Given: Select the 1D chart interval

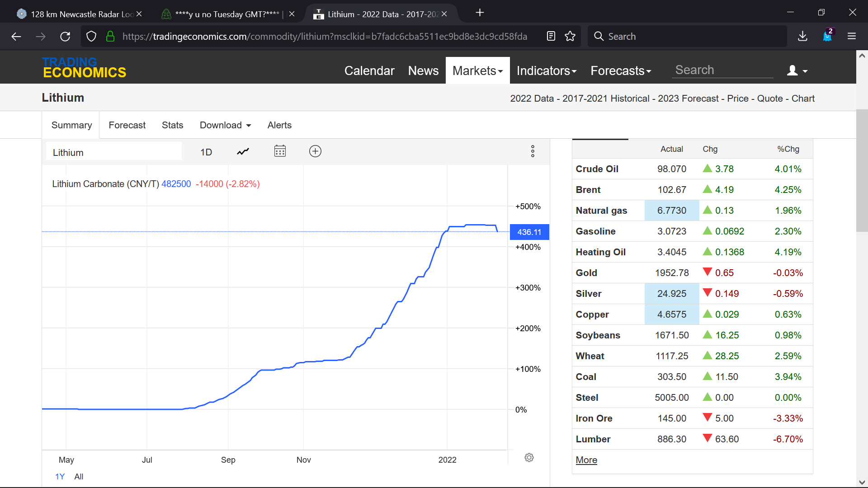Looking at the screenshot, I should coord(206,152).
